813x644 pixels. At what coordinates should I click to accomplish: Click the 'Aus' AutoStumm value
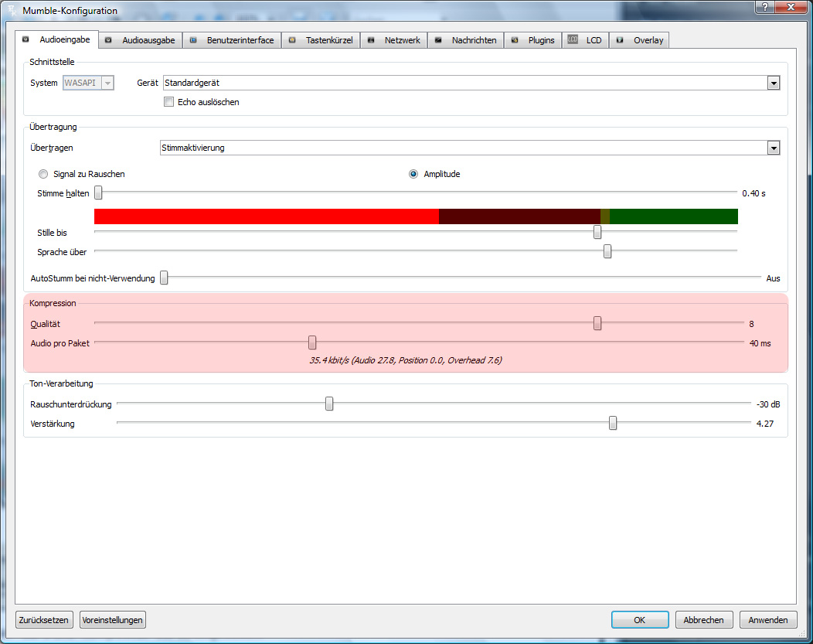pos(773,278)
